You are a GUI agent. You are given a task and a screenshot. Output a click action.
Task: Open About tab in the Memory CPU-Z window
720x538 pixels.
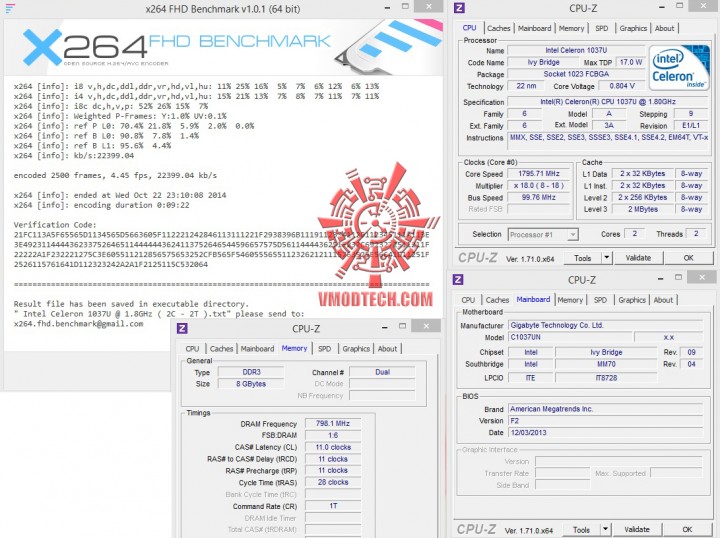tap(387, 348)
